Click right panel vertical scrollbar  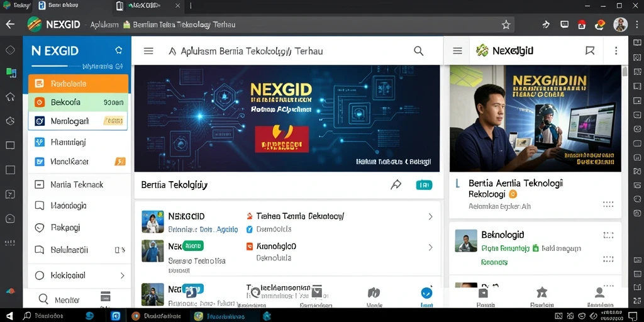(625, 72)
